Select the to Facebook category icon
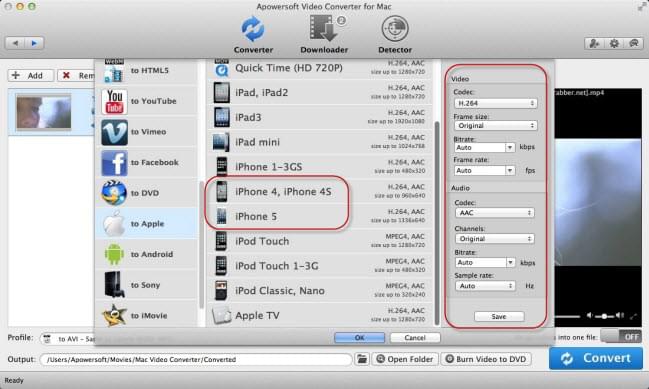 click(x=114, y=163)
